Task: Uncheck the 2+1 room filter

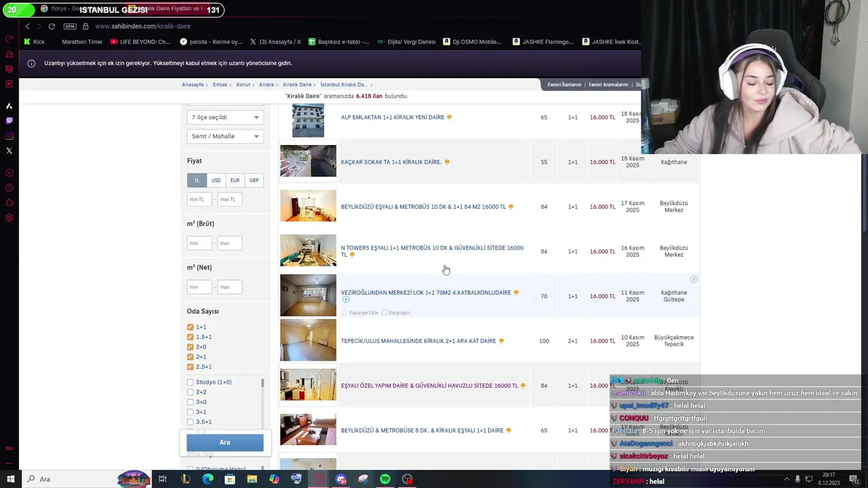Action: pyautogui.click(x=191, y=357)
